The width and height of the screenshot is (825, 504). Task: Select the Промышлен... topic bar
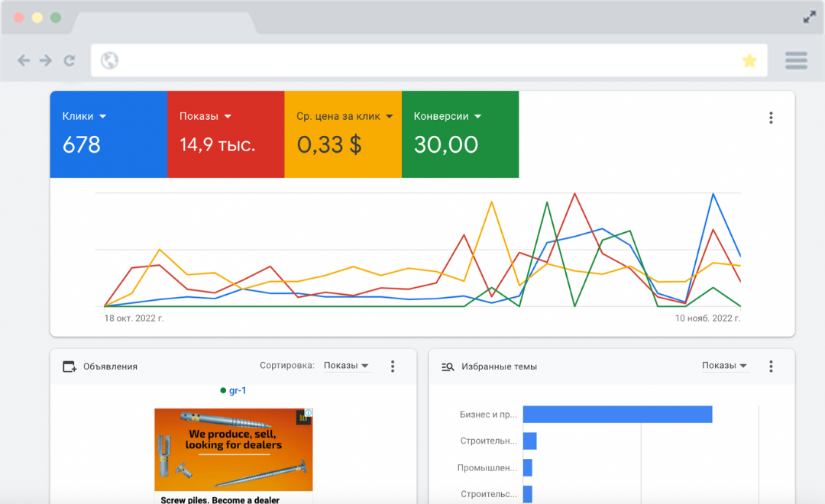528,467
